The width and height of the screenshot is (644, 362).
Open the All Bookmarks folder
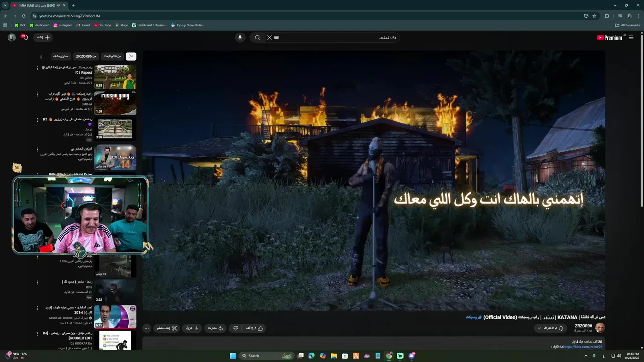point(627,25)
